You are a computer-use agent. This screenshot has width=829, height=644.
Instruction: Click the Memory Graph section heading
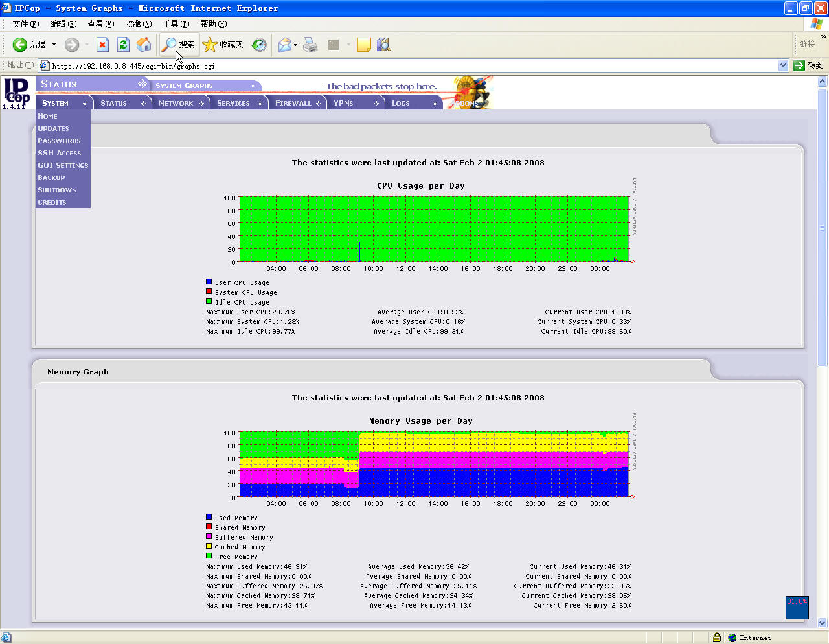pyautogui.click(x=78, y=372)
